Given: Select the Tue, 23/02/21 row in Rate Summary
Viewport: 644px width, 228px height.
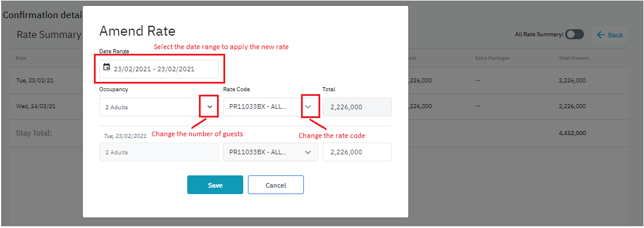Looking at the screenshot, I should click(321, 81).
